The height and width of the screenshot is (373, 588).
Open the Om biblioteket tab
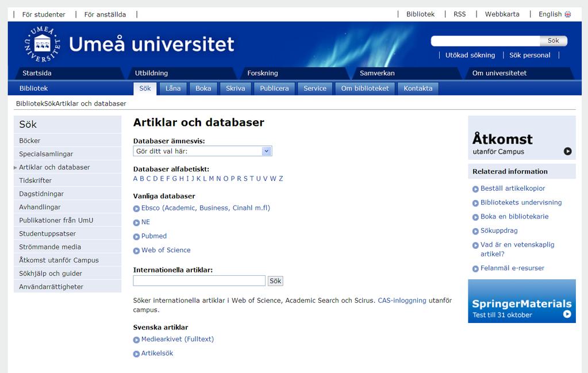[x=365, y=89]
